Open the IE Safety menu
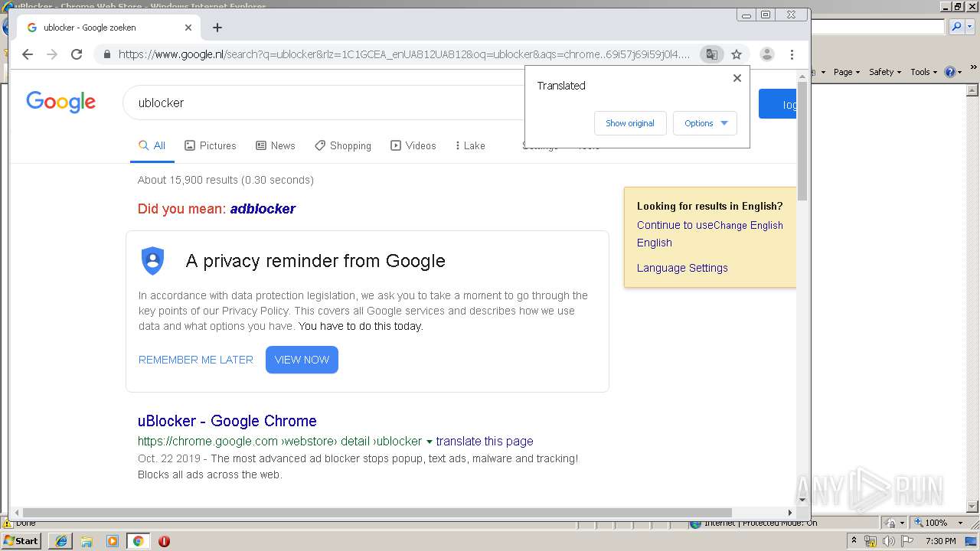Screen dimensions: 980x551 click(x=885, y=71)
